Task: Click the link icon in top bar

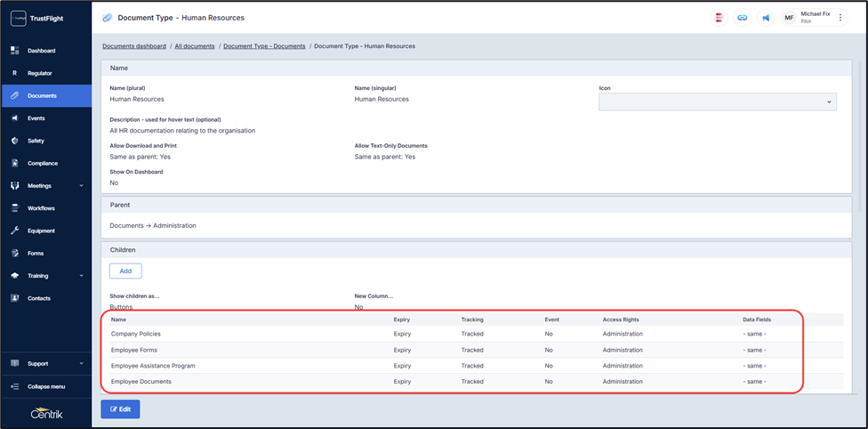Action: (742, 18)
